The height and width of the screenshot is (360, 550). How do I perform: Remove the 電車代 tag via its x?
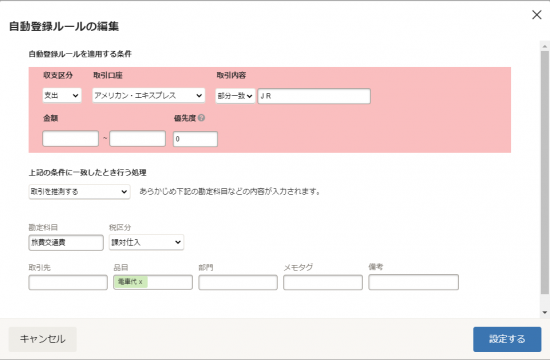pos(141,282)
